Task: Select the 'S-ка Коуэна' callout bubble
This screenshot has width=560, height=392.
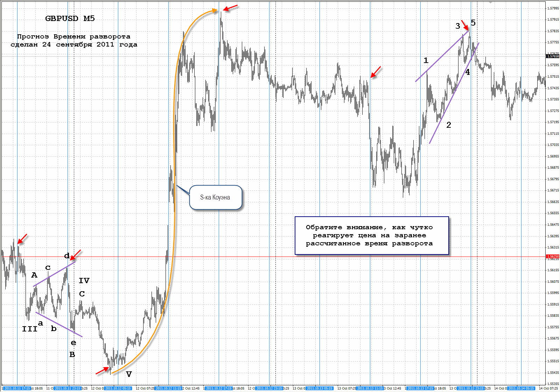Action: tap(216, 197)
